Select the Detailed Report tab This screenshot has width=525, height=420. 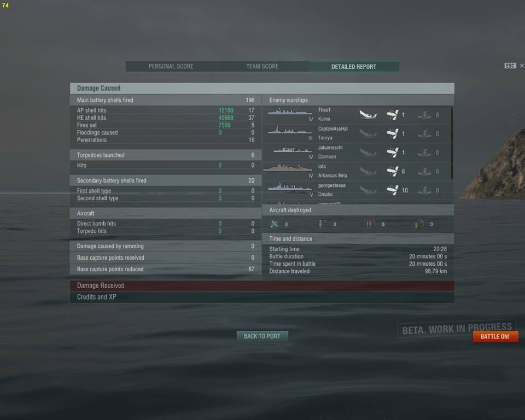(x=354, y=66)
